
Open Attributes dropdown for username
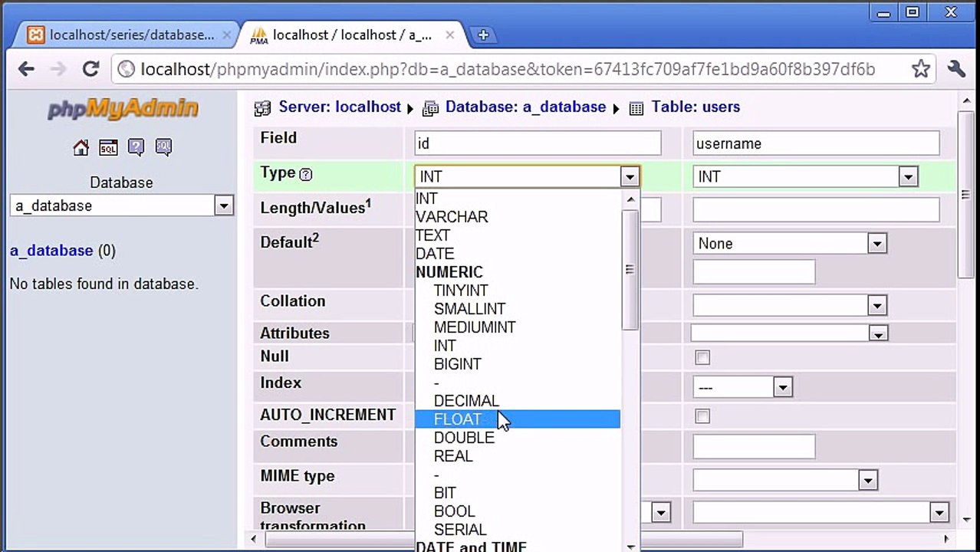point(790,333)
